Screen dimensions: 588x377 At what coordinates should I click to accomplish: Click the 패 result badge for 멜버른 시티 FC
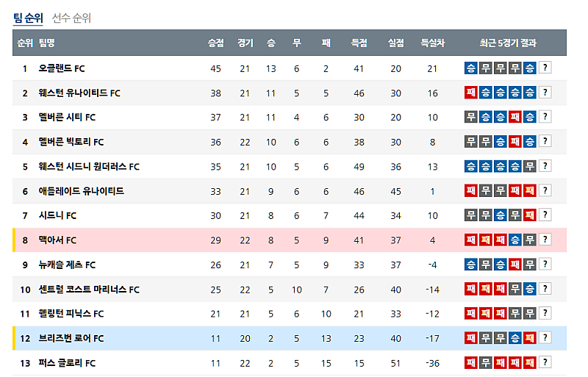pos(515,117)
